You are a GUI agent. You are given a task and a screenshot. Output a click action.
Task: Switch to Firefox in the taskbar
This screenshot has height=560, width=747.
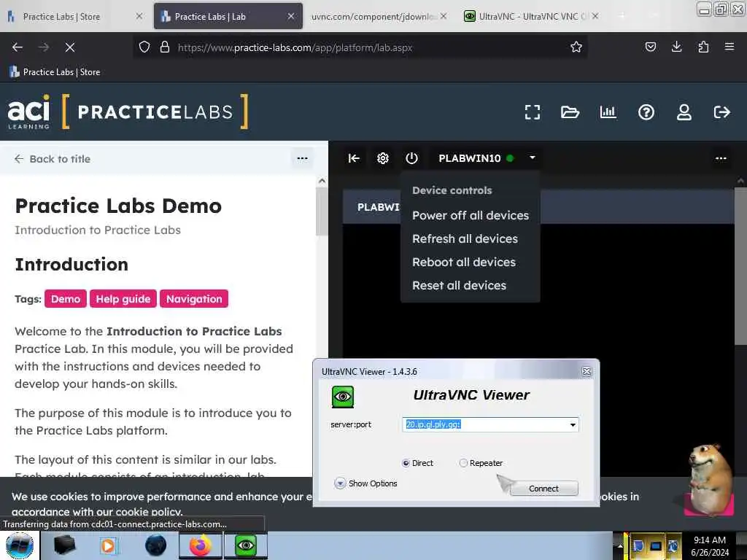[x=201, y=545]
